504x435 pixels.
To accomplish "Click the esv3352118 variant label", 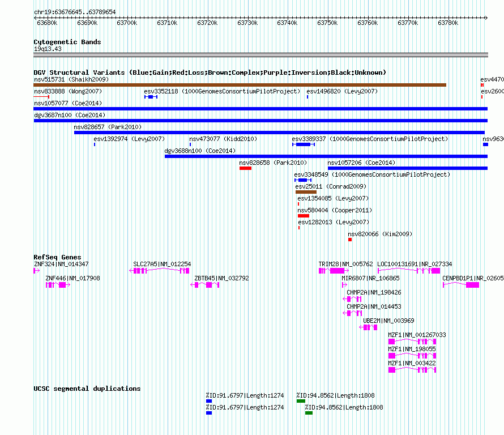I will pos(222,91).
